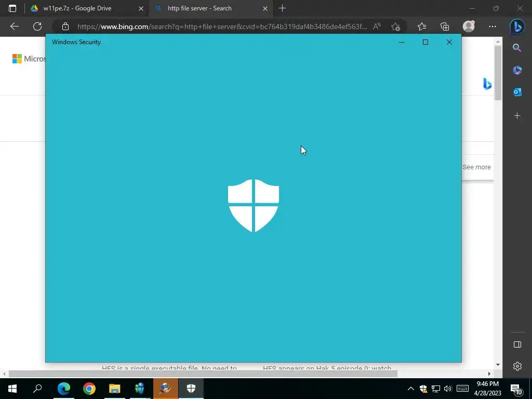Open Windows Security tray icon
532x399 pixels.
423,389
